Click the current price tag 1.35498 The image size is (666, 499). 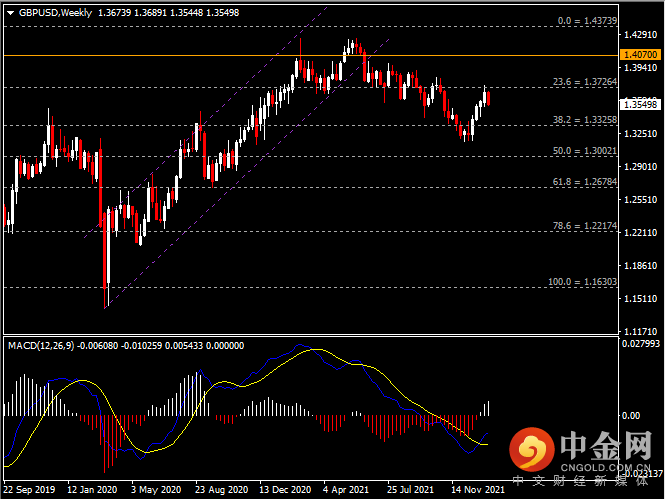(x=641, y=104)
